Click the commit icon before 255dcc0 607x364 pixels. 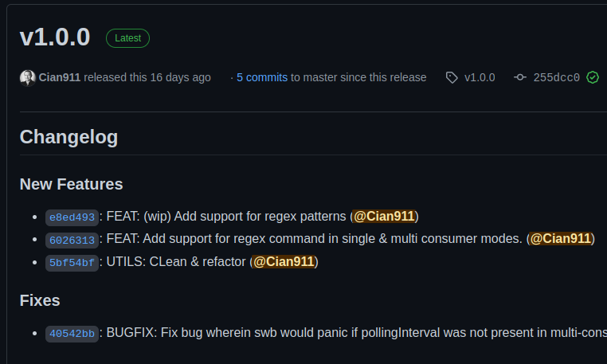coord(520,77)
